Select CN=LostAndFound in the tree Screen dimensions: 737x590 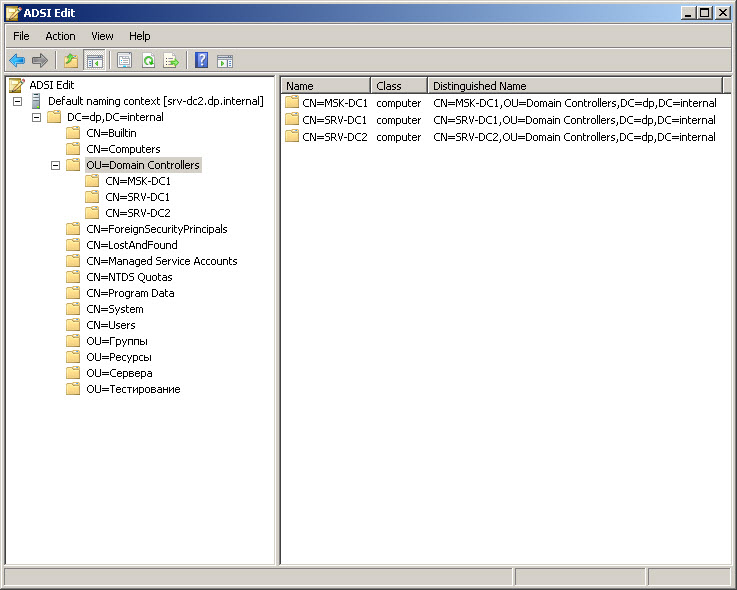pos(132,245)
